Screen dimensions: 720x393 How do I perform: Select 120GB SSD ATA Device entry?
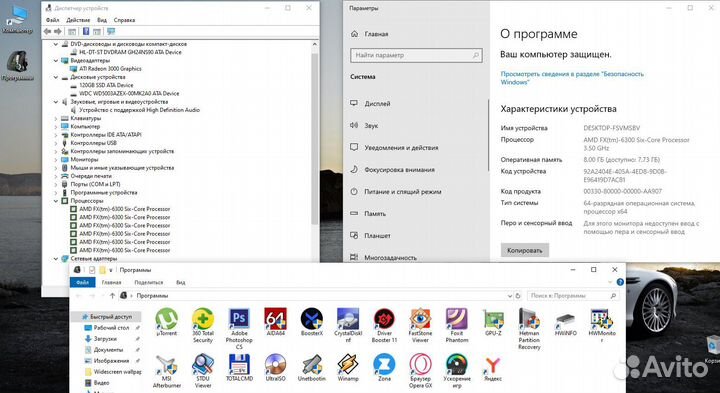coord(106,85)
